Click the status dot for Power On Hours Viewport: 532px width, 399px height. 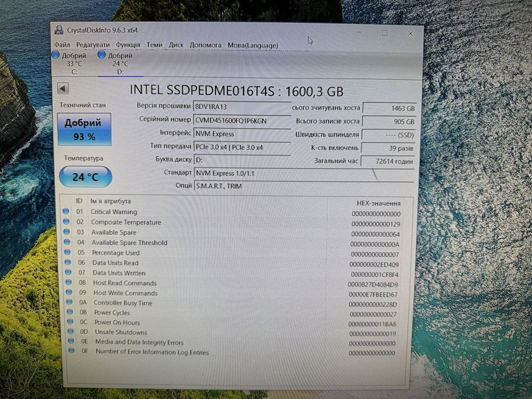(x=70, y=321)
